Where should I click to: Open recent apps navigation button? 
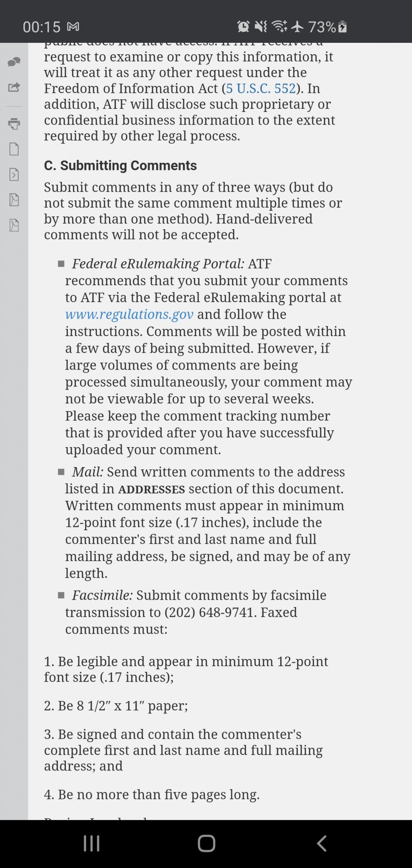pyautogui.click(x=92, y=843)
